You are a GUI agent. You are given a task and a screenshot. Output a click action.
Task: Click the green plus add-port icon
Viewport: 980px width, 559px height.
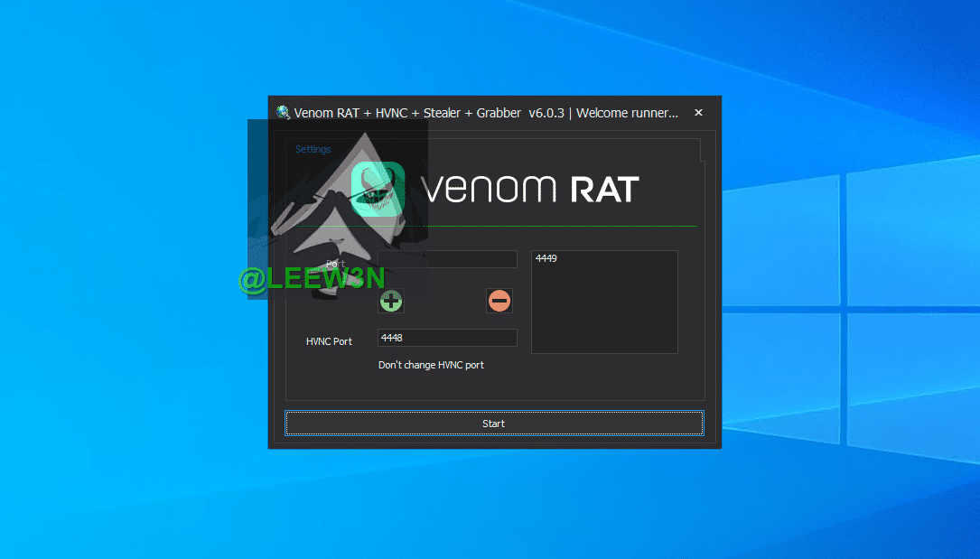[391, 301]
